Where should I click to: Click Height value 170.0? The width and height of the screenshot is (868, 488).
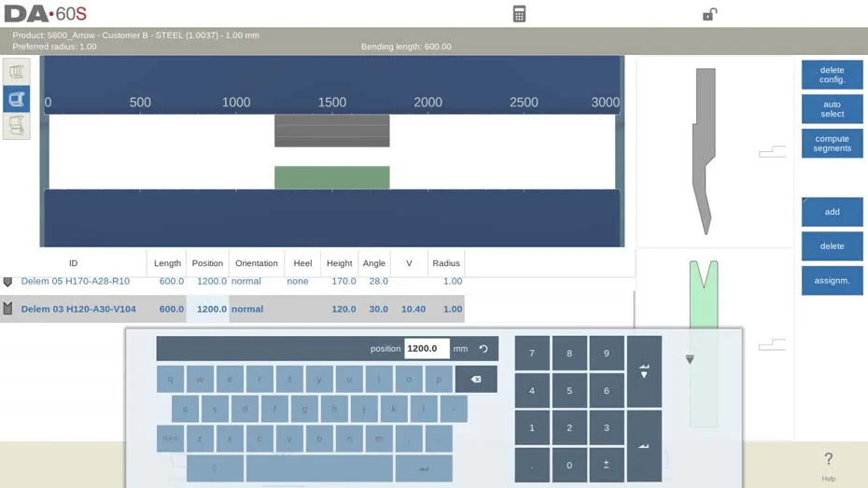pyautogui.click(x=343, y=281)
